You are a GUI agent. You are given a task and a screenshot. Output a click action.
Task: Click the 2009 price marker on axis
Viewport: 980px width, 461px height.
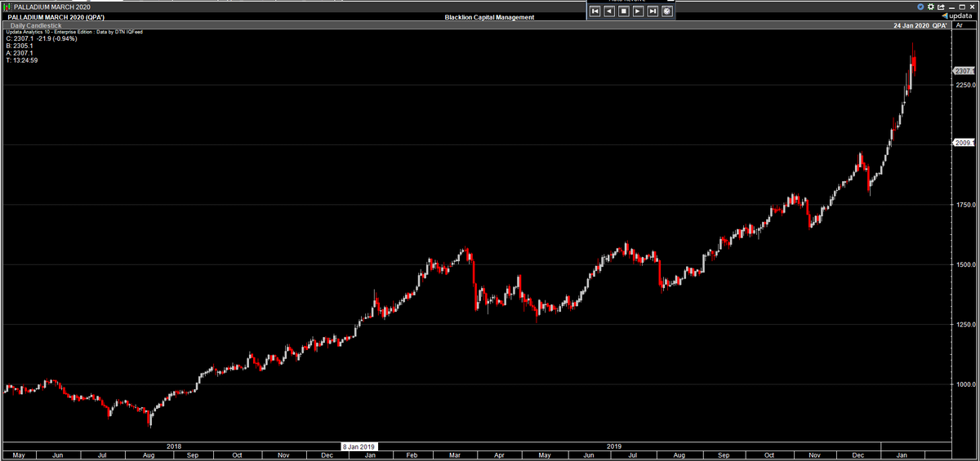pos(964,143)
